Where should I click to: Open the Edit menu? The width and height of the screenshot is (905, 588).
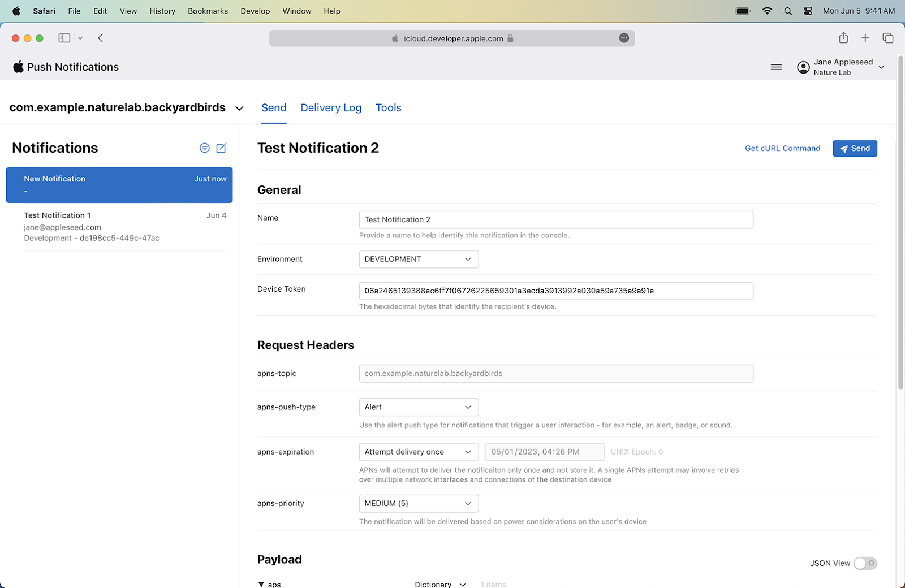point(100,11)
